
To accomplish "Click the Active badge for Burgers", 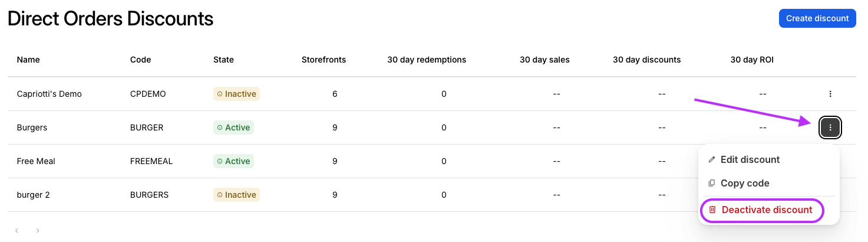I will tap(233, 127).
